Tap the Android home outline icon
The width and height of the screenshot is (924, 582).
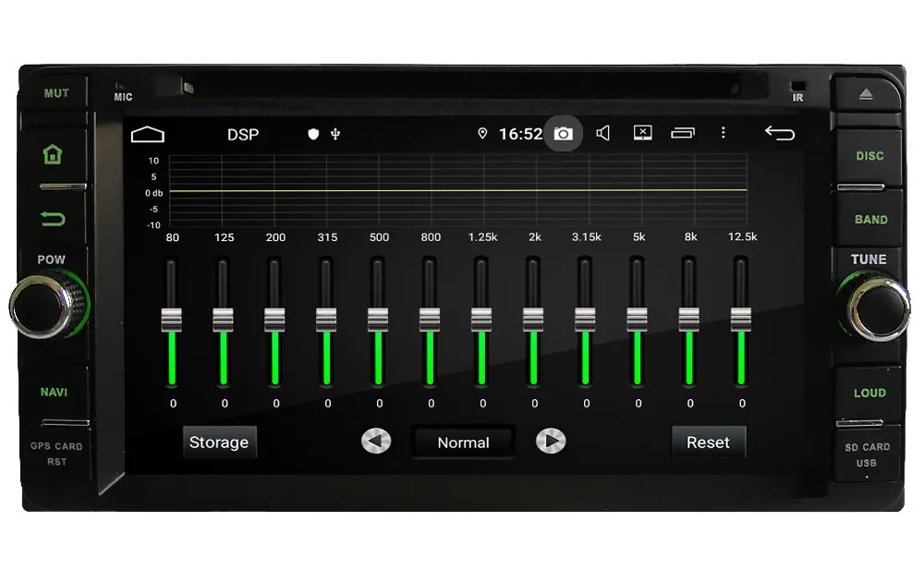coord(147,135)
